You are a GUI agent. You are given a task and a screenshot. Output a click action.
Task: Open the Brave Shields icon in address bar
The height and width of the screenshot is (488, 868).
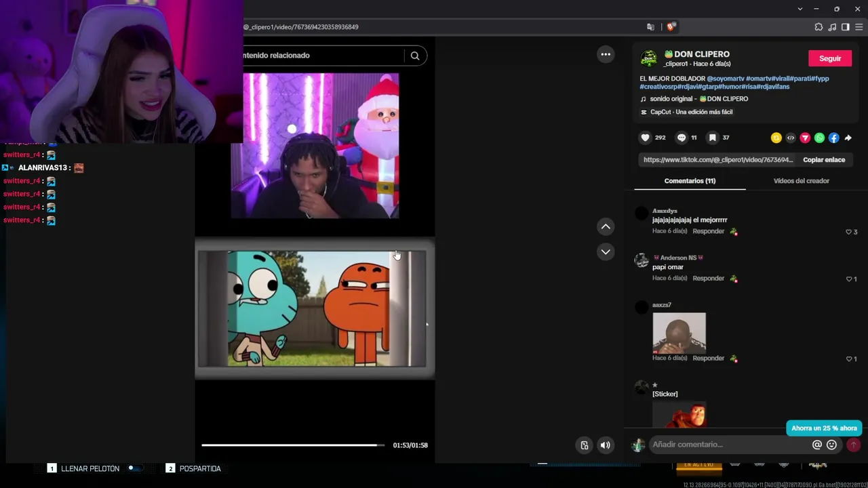click(x=671, y=27)
